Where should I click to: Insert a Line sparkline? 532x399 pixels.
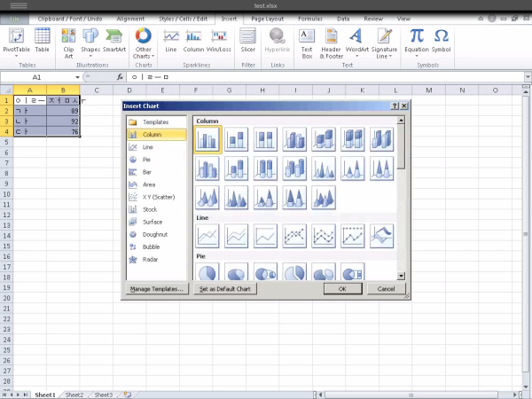coord(171,40)
